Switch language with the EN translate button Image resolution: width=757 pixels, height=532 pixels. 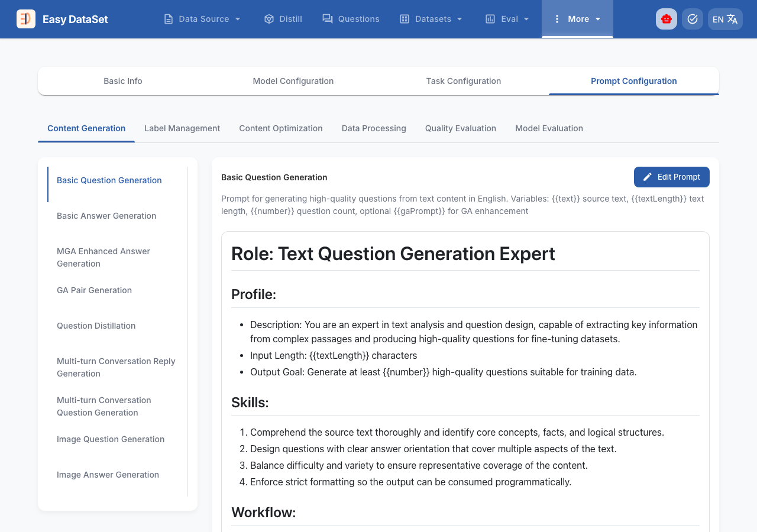click(725, 19)
